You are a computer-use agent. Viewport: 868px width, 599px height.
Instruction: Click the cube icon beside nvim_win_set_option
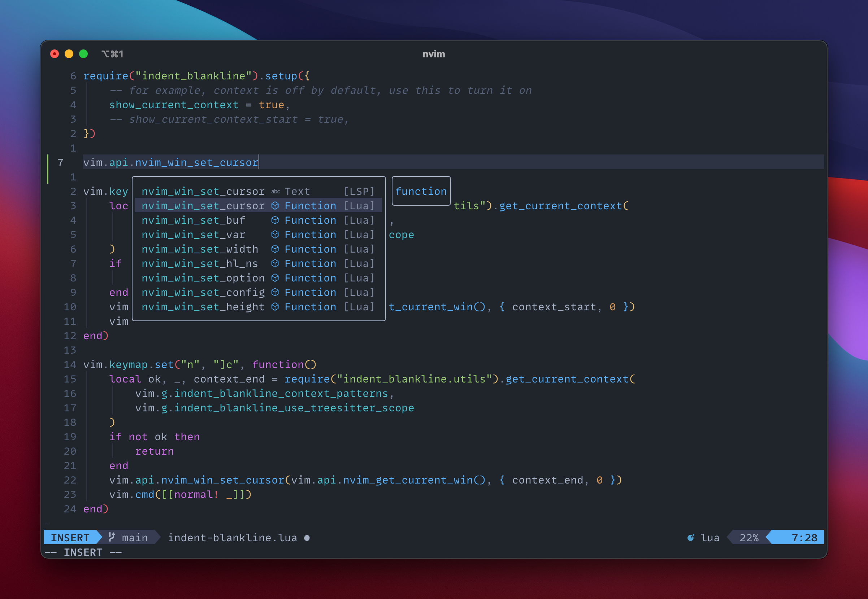(x=275, y=278)
